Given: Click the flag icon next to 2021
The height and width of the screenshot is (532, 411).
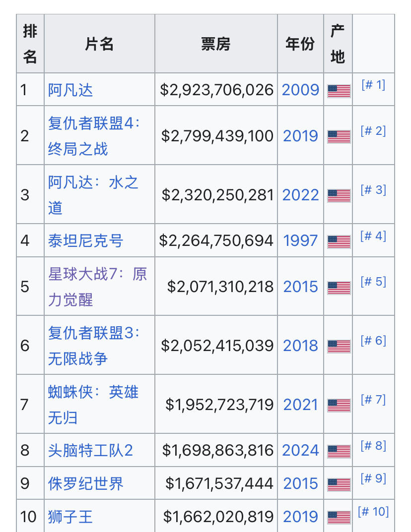Looking at the screenshot, I should (x=339, y=405).
